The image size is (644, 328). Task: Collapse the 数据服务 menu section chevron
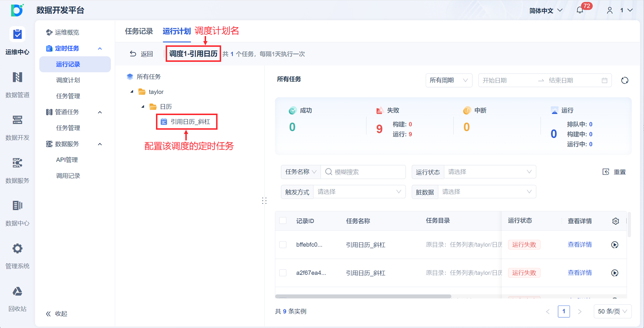click(100, 144)
